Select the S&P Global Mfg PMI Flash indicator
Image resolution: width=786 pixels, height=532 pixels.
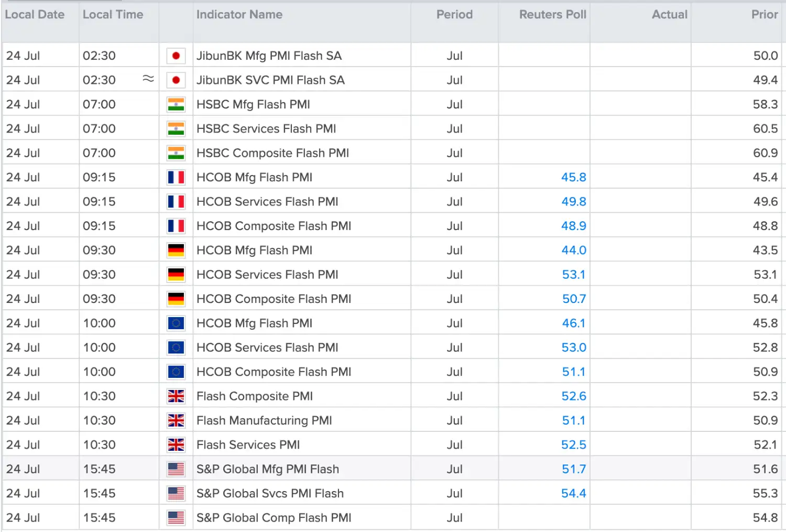point(268,469)
